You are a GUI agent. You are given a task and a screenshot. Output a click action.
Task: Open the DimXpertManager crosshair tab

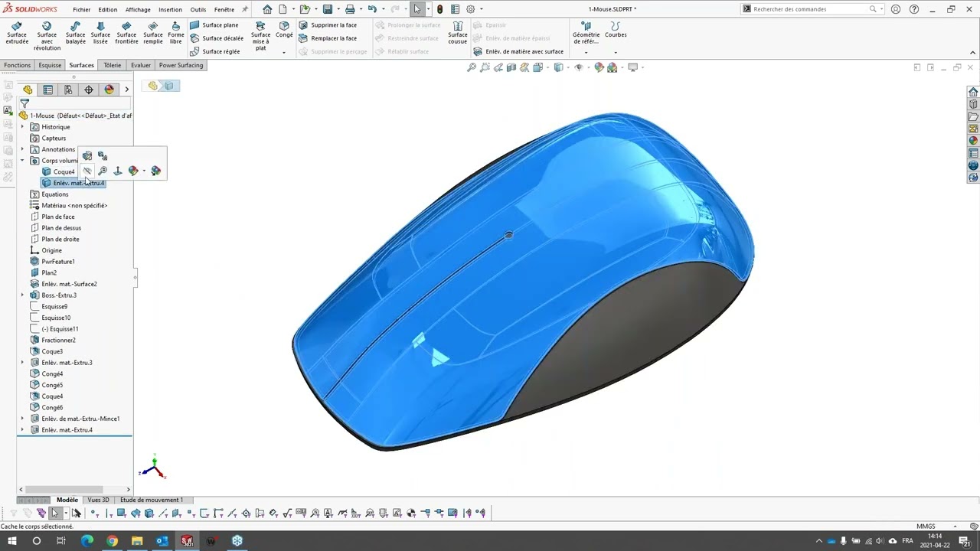tap(89, 90)
